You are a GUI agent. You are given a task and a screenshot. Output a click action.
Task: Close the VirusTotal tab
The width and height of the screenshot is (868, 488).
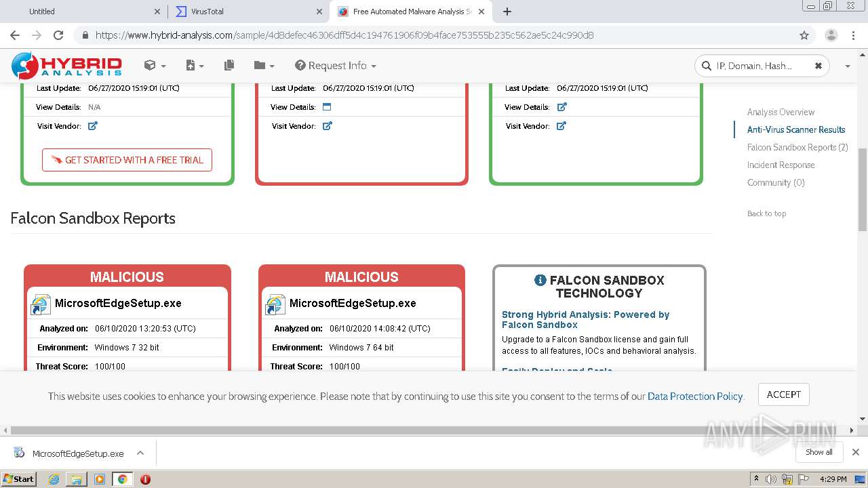point(320,12)
